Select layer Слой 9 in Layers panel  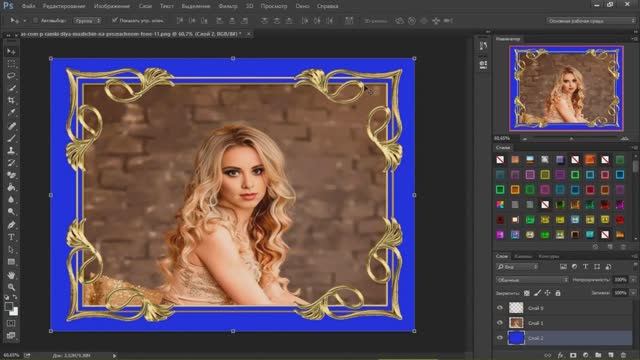[x=564, y=308]
